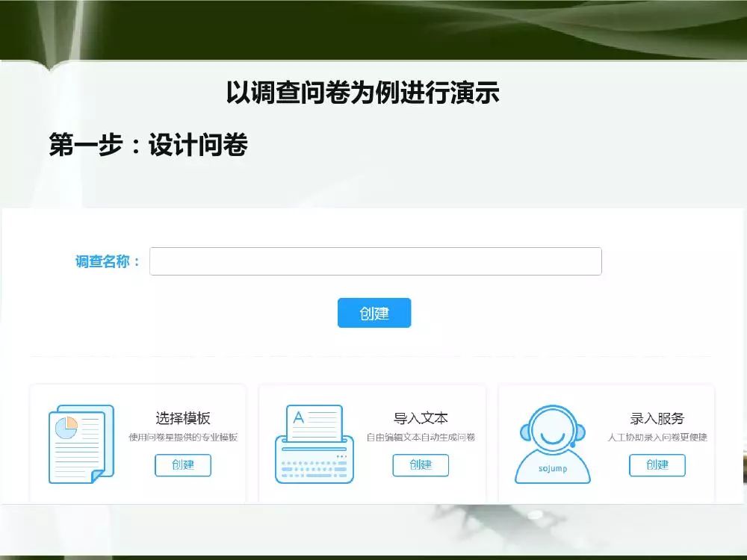Screen dimensions: 747x560
Task: Select the 录入服务 title
Action: point(657,418)
